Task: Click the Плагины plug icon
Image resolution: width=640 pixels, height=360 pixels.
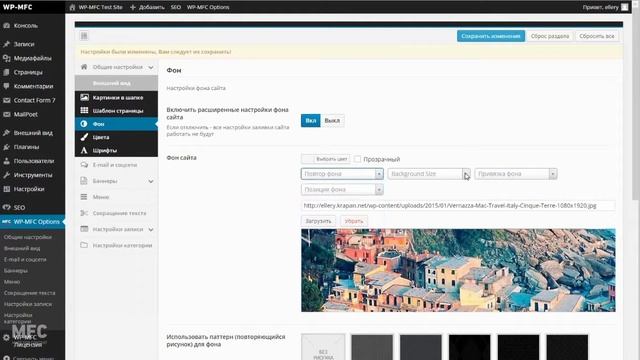Action: click(7, 147)
